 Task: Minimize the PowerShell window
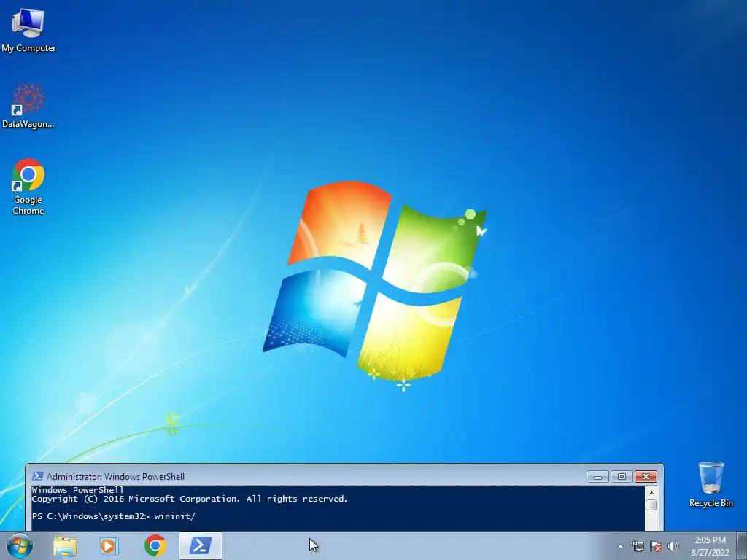coord(597,476)
